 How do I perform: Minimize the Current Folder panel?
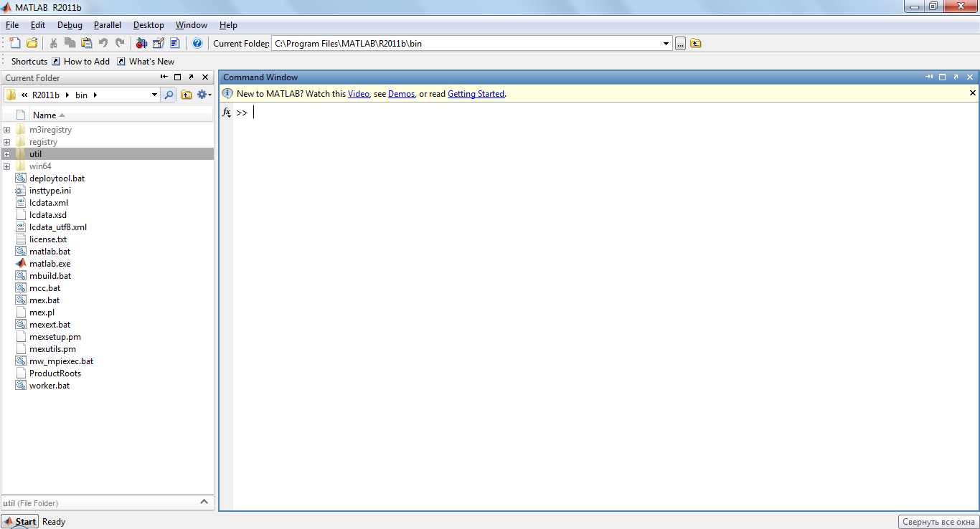[x=164, y=77]
